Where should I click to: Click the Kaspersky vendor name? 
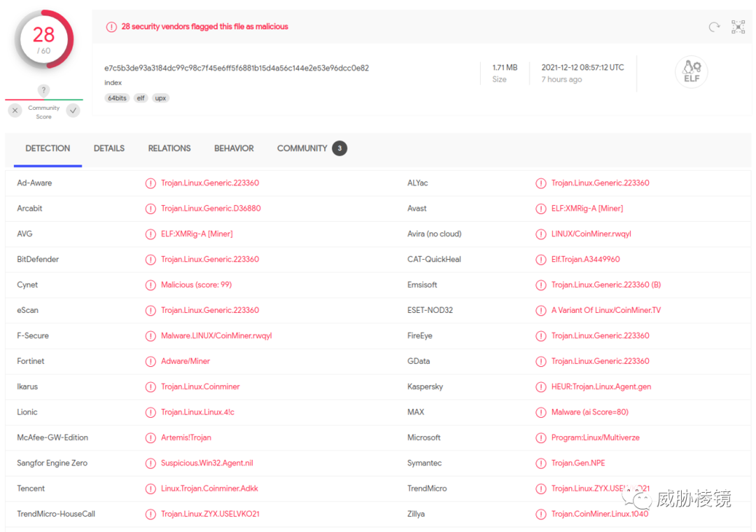pos(425,387)
